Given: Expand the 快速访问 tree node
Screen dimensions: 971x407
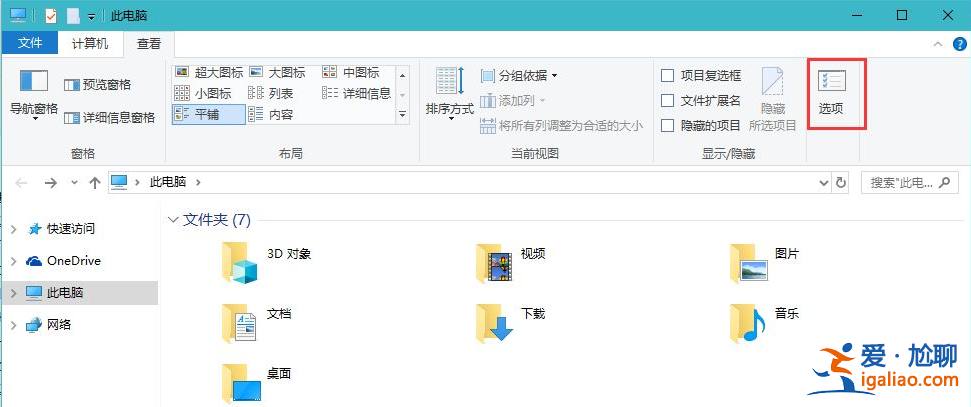Looking at the screenshot, I should pos(13,229).
